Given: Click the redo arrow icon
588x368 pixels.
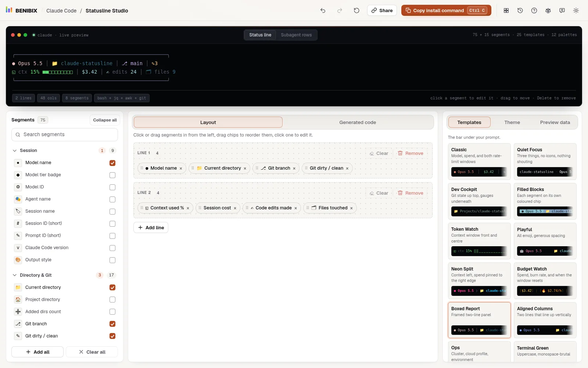Looking at the screenshot, I should (340, 11).
